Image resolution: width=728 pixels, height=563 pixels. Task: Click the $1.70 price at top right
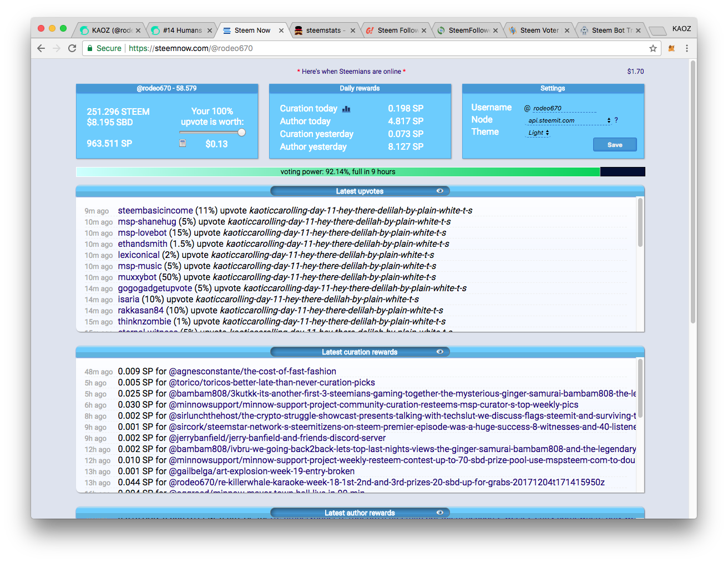point(635,72)
